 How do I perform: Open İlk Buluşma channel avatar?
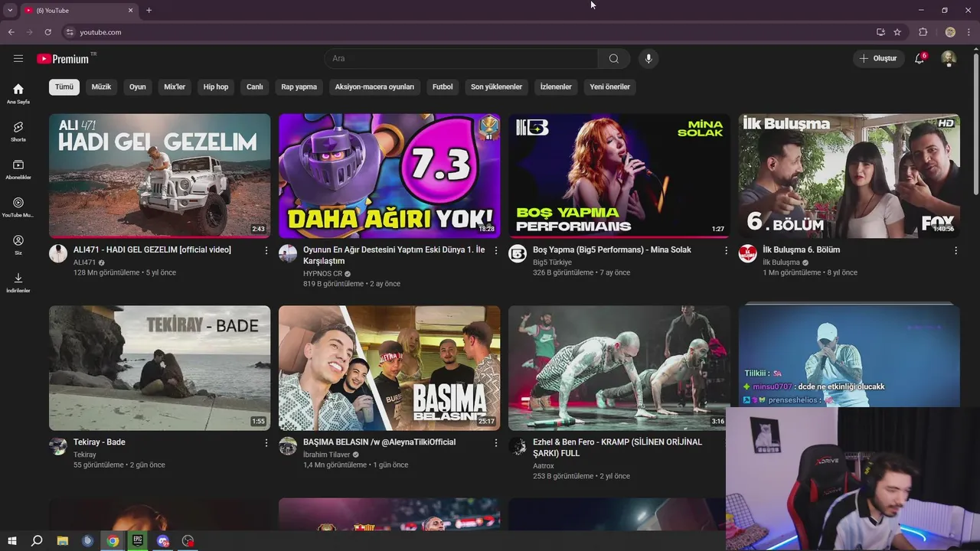point(747,254)
